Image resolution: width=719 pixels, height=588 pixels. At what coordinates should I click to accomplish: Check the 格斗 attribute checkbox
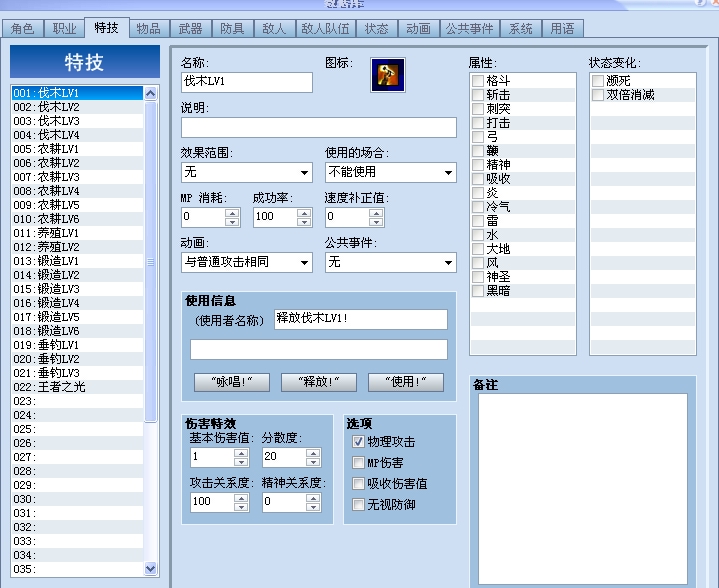pyautogui.click(x=478, y=81)
